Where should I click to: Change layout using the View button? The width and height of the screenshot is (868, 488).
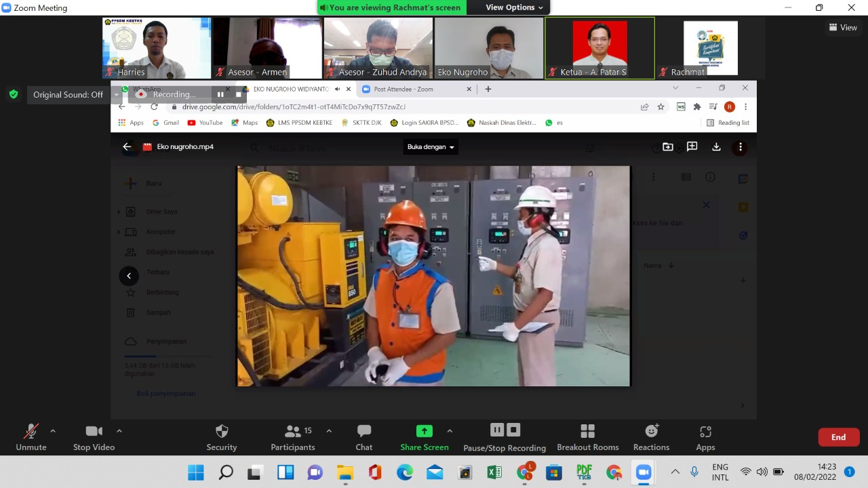pos(843,28)
